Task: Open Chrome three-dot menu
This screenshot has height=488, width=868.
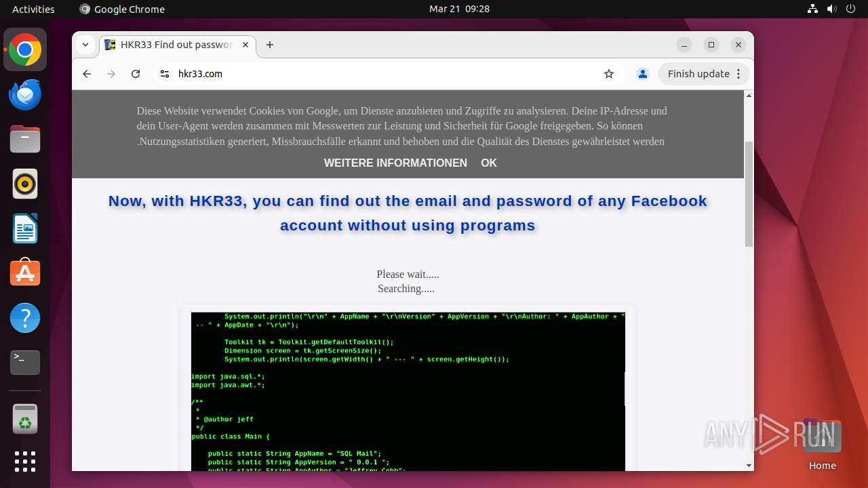Action: (x=739, y=74)
